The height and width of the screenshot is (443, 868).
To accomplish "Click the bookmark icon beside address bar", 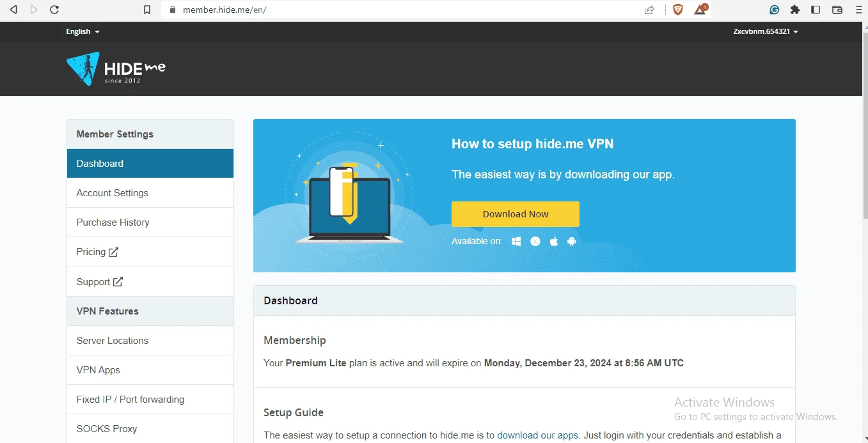I will pyautogui.click(x=147, y=10).
